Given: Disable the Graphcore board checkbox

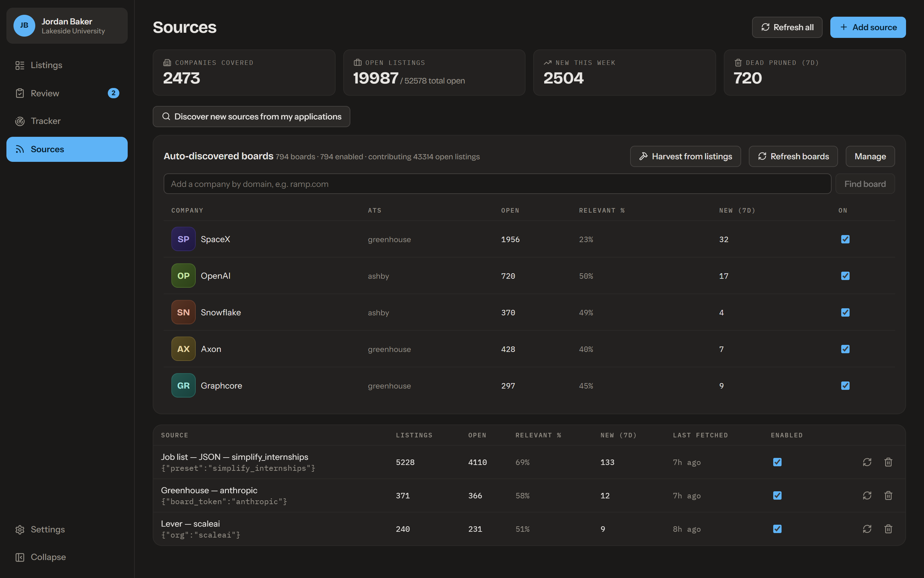Looking at the screenshot, I should (845, 386).
